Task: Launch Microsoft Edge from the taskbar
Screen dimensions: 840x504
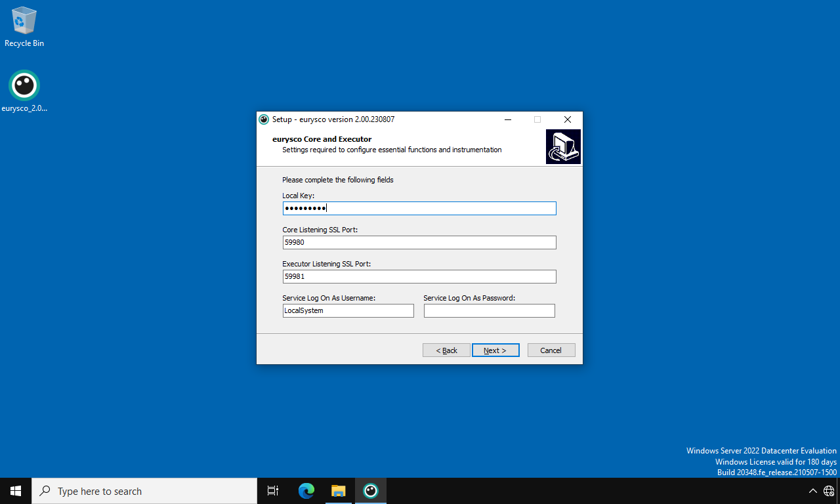Action: (x=306, y=491)
